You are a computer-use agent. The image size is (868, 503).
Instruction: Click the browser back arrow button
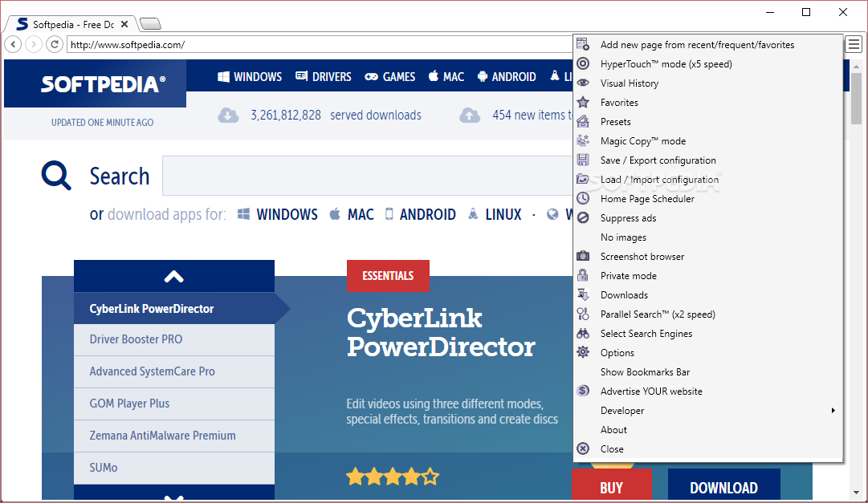coord(14,44)
